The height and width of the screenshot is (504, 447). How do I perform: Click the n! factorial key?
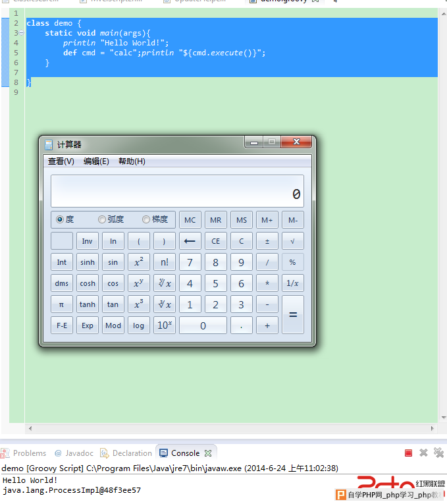tap(165, 262)
